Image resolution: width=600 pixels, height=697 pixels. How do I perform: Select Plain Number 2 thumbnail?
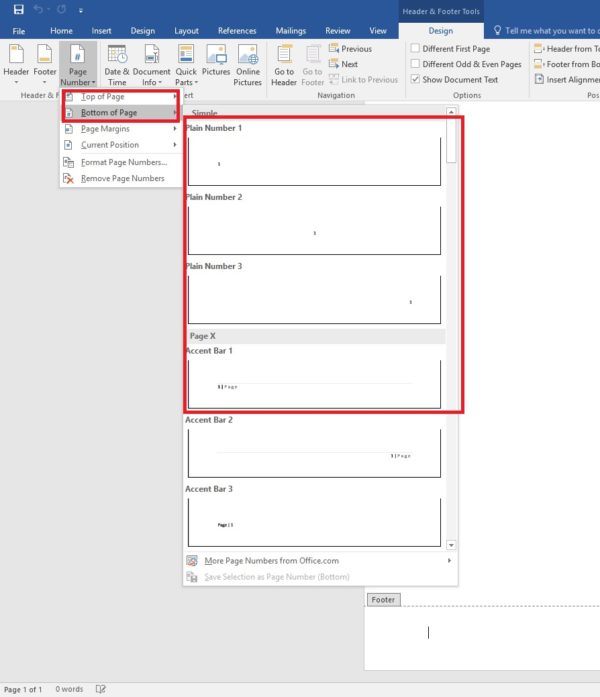[x=314, y=228]
